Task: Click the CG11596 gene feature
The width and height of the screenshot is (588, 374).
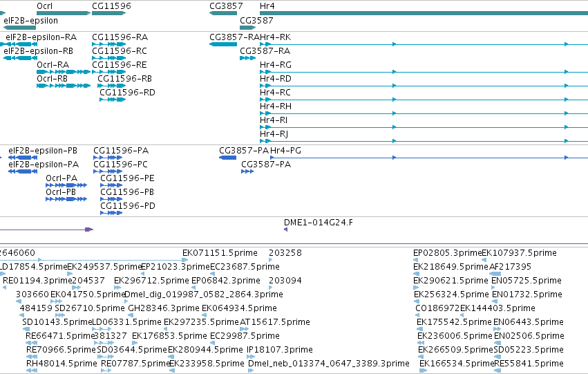Action: (x=108, y=13)
